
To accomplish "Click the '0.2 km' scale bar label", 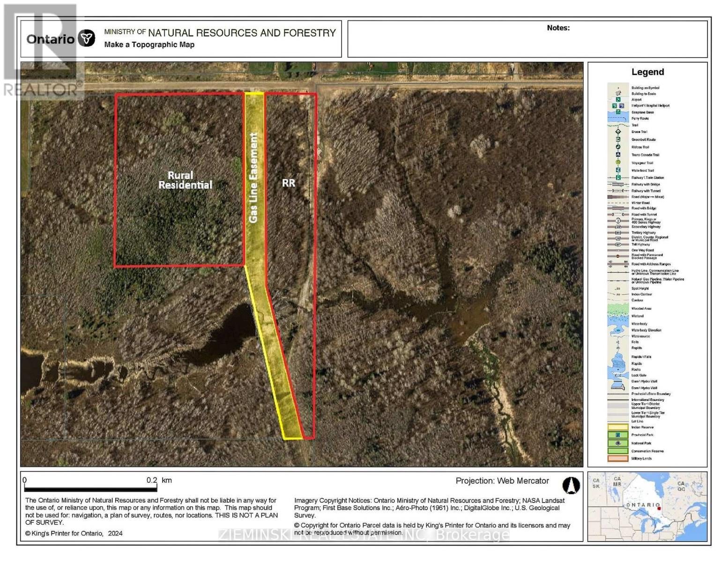I will pyautogui.click(x=159, y=480).
